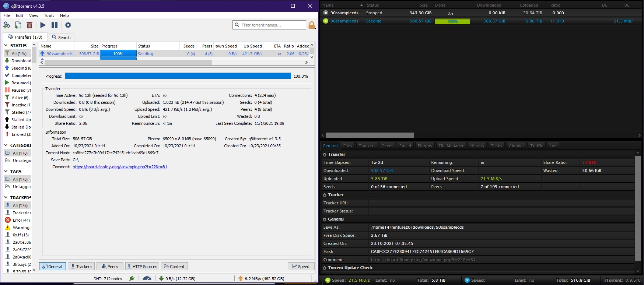Click the Add torrent file icon
644x285 pixels.
18,25
